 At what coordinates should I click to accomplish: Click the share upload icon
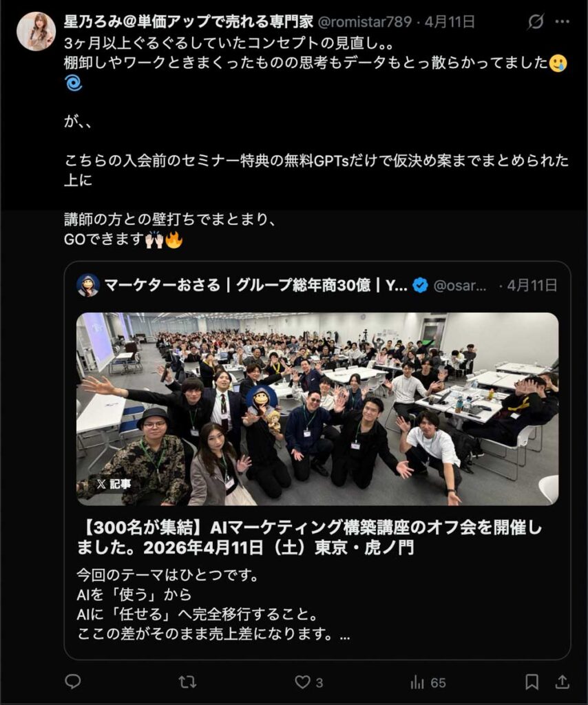[x=562, y=682]
